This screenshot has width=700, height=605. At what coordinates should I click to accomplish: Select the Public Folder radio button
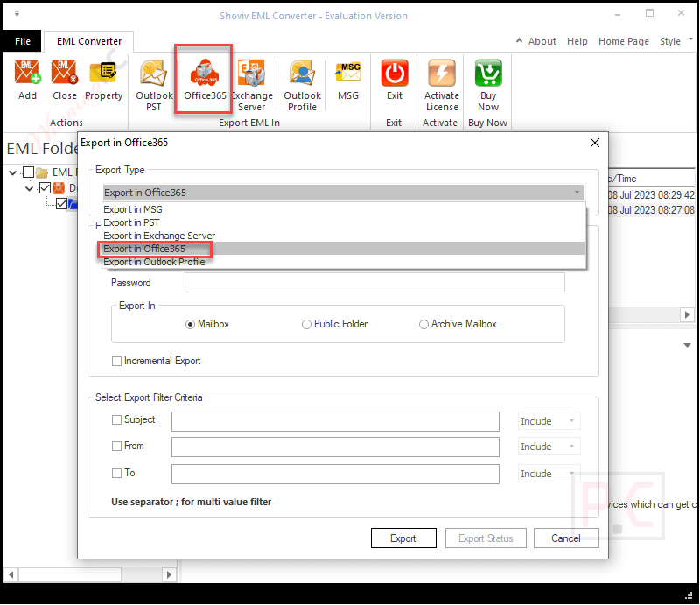point(306,325)
